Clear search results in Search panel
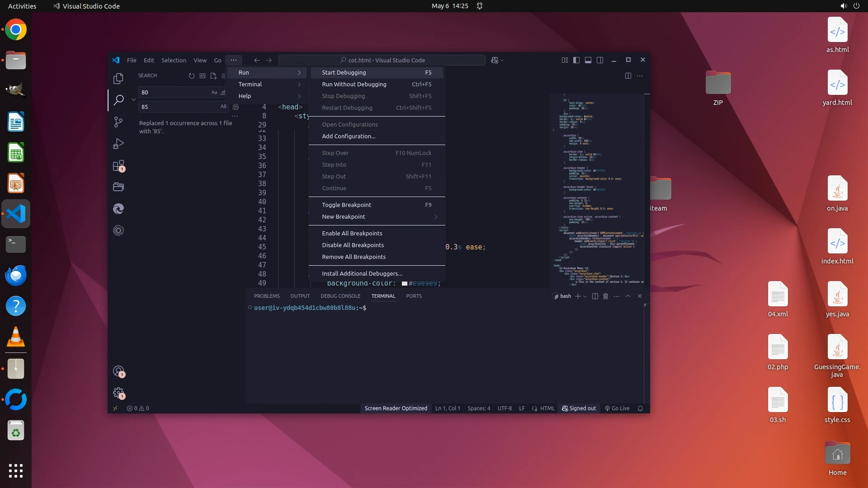 pyautogui.click(x=203, y=76)
